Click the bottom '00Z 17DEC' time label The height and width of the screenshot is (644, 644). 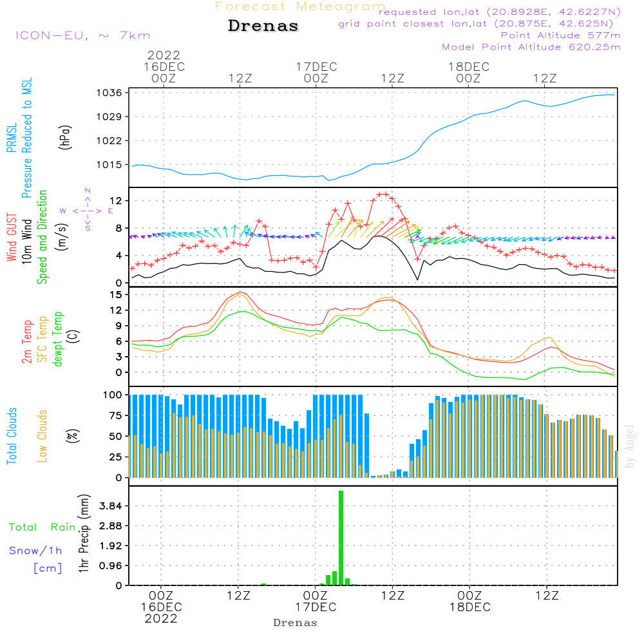tap(316, 601)
